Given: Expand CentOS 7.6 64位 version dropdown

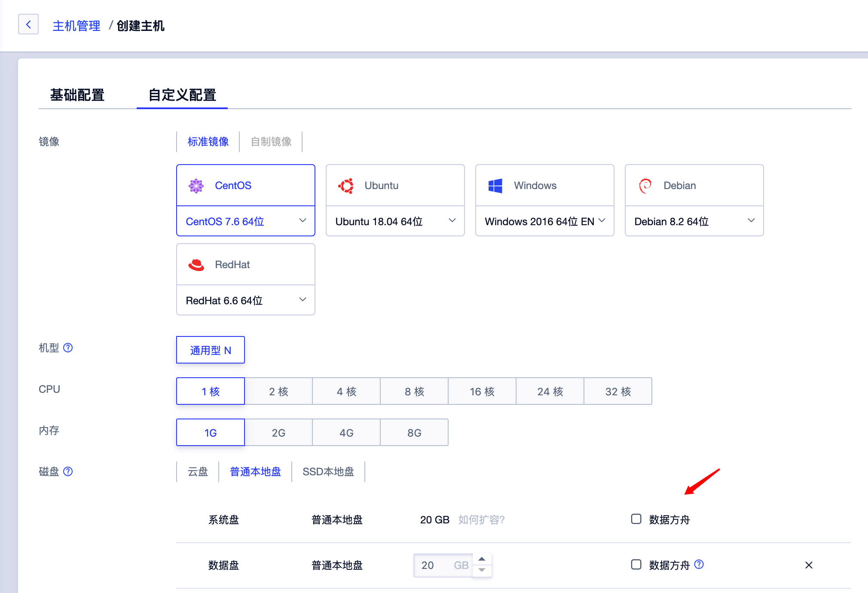Looking at the screenshot, I should 246,221.
